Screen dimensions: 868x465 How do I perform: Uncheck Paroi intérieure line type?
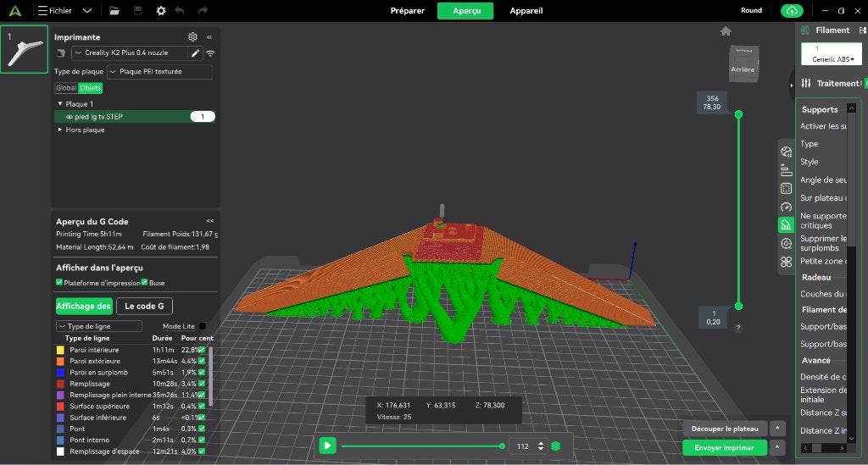click(x=202, y=350)
